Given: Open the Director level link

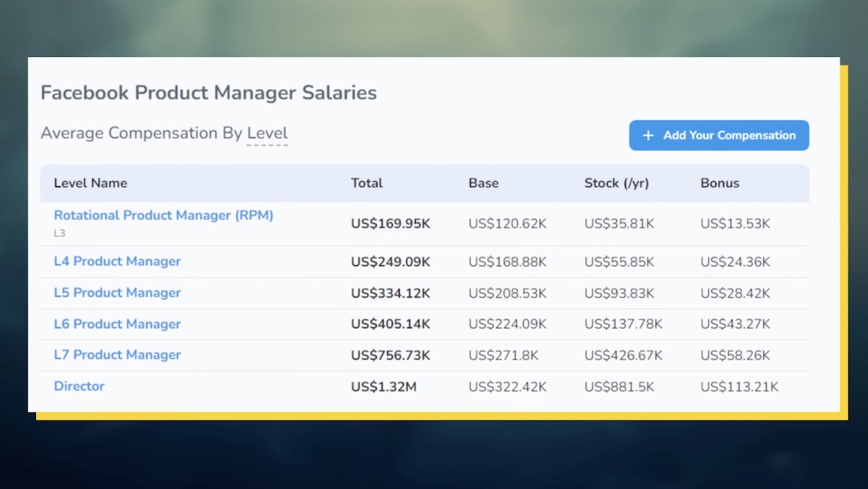Looking at the screenshot, I should click(79, 386).
